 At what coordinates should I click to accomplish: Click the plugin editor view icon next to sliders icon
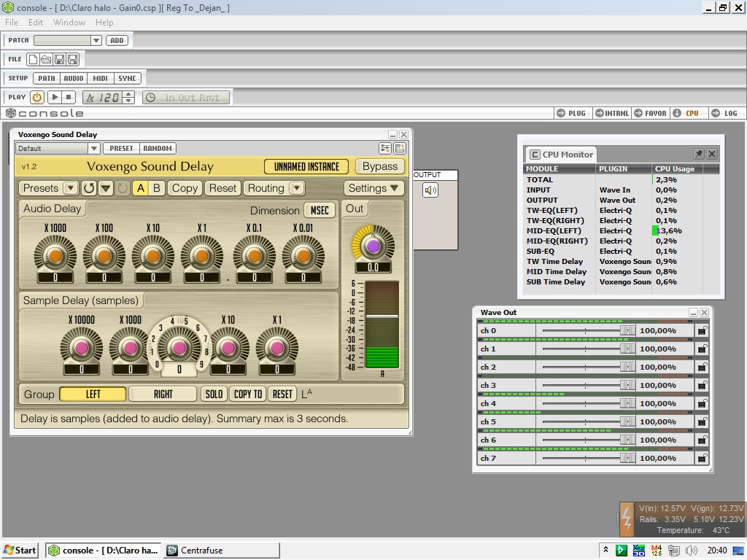click(400, 148)
